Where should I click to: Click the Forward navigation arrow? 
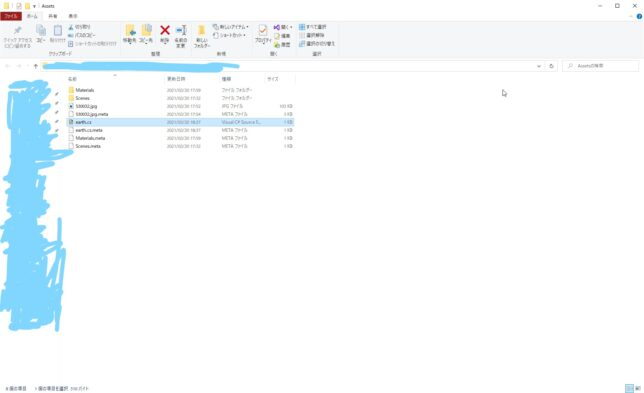pyautogui.click(x=19, y=66)
